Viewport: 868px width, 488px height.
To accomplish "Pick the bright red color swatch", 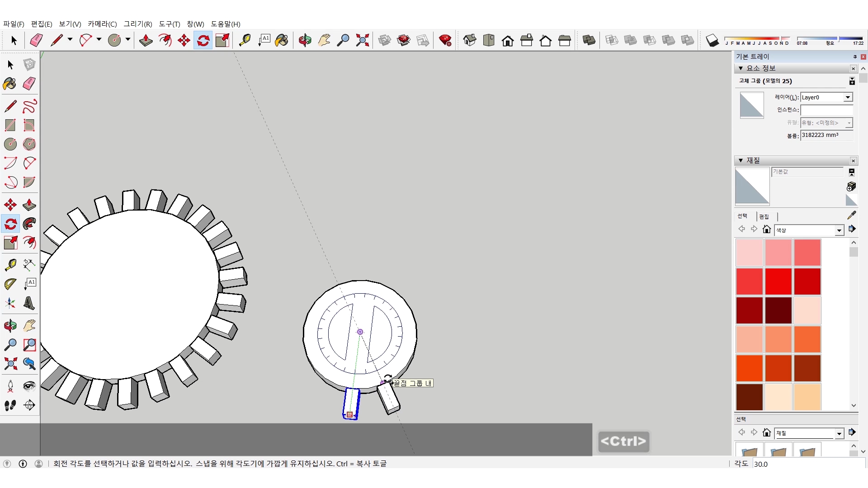I will click(778, 281).
